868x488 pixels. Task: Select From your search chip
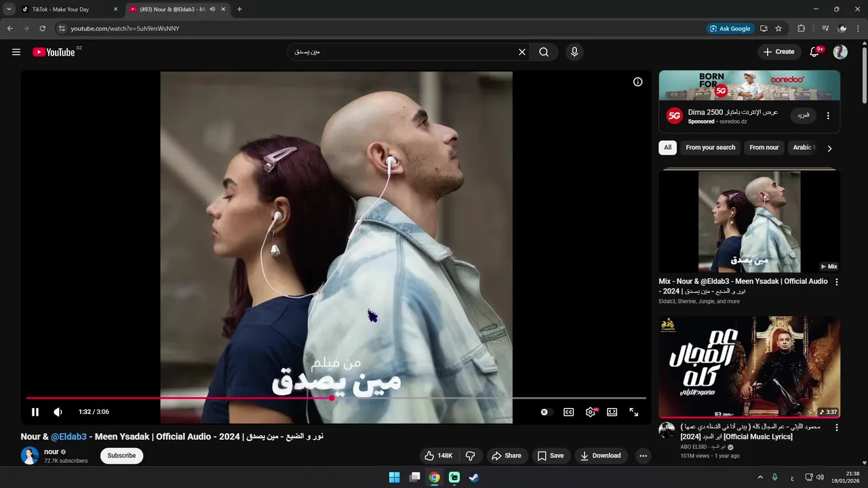710,148
